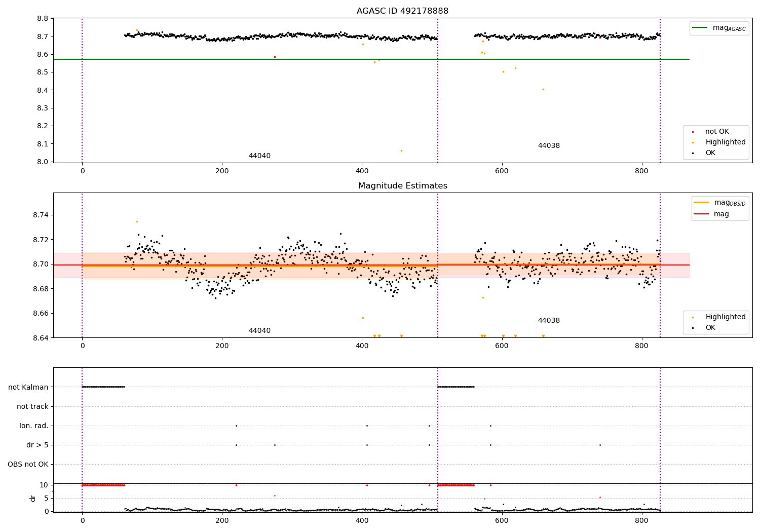760x532 pixels.
Task: Click the 8.66 y-axis tick label
Action: pyautogui.click(x=41, y=314)
